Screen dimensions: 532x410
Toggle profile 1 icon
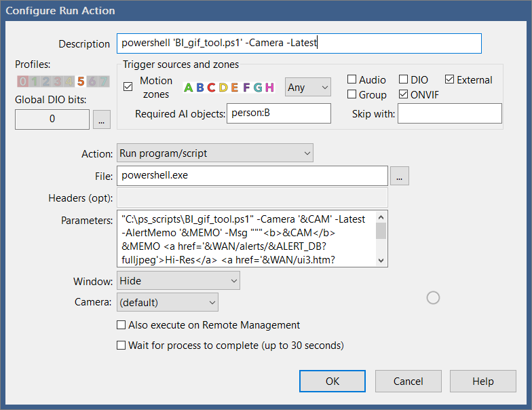click(34, 81)
